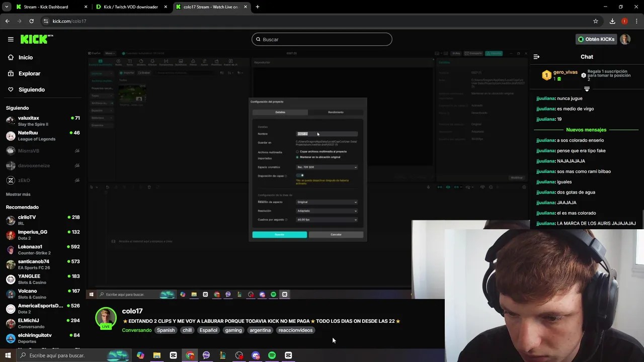Open Windows Start menu

[8, 355]
